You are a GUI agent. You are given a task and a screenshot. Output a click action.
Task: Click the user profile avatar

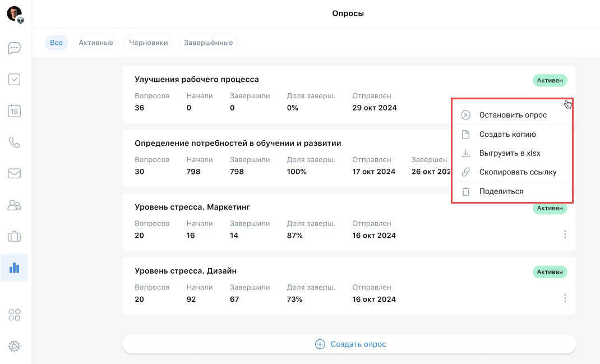tap(14, 13)
